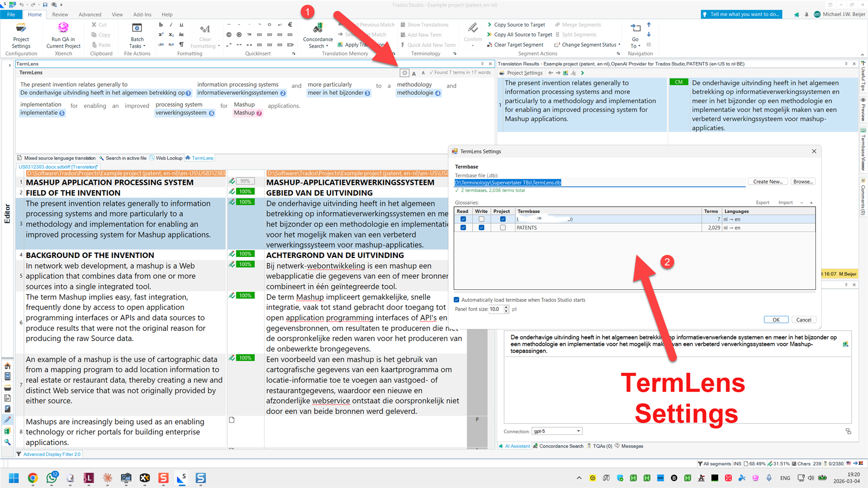Screen dimensions: 868x488
Task: Uncheck Automatically load termbase when Trados starts
Action: (456, 299)
